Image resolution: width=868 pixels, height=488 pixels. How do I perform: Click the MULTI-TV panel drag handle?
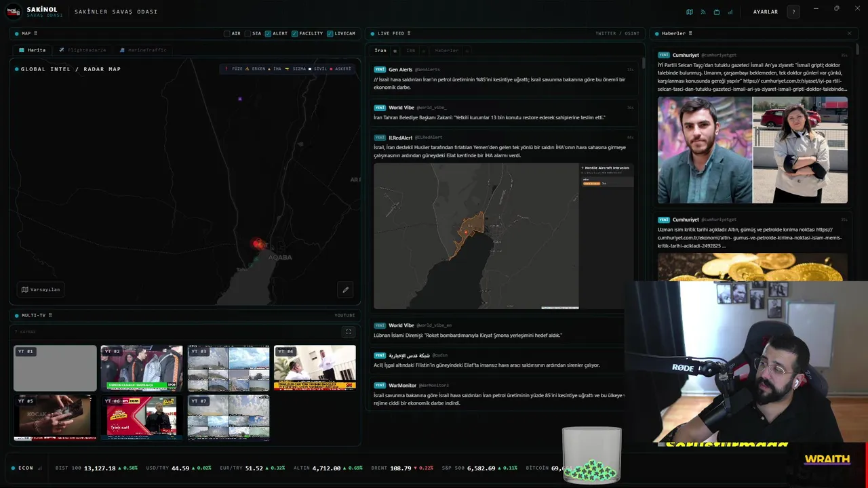pos(50,315)
